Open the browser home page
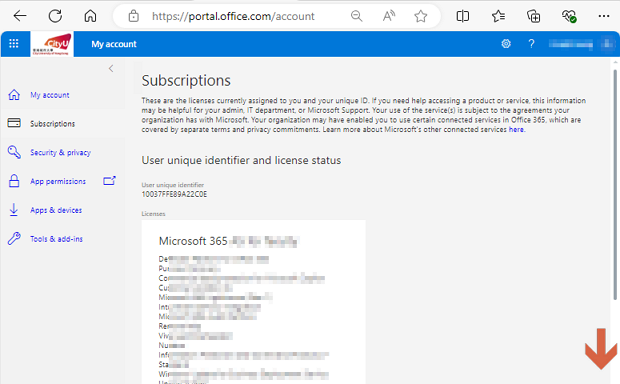Viewport: 620px width, 384px height. [x=90, y=16]
